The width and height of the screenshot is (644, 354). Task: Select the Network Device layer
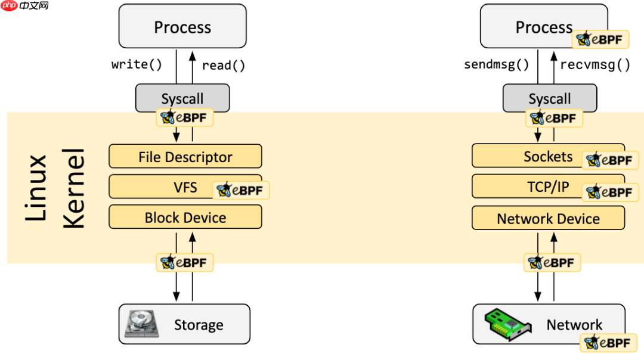pyautogui.click(x=548, y=218)
